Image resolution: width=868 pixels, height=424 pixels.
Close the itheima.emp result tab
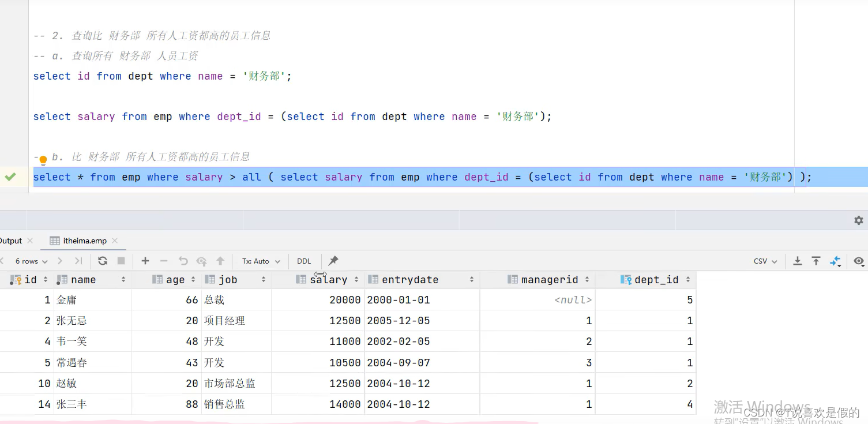115,241
